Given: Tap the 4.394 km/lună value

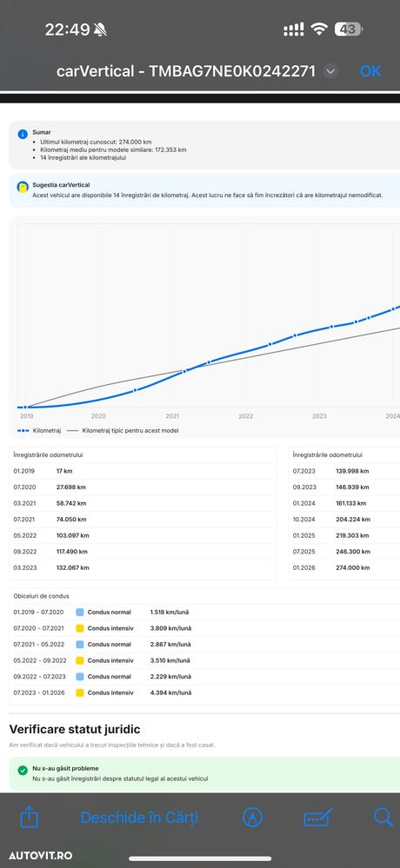Looking at the screenshot, I should tap(170, 692).
